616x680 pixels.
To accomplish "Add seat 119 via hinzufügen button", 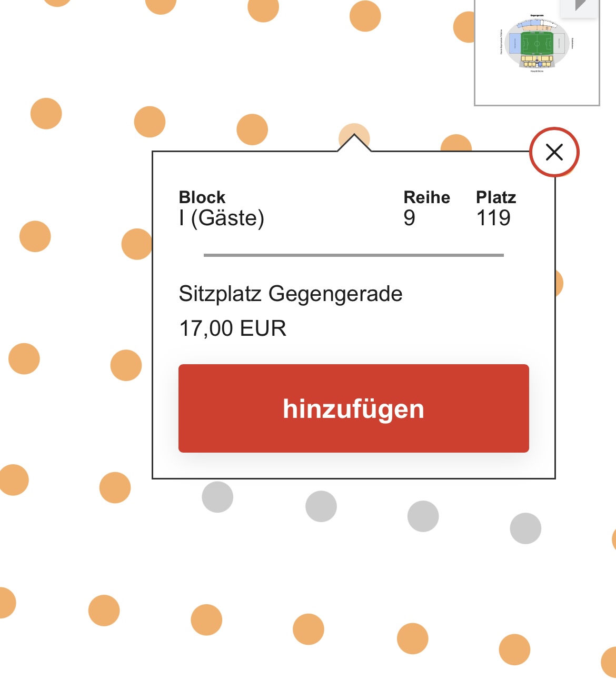I will pyautogui.click(x=354, y=408).
